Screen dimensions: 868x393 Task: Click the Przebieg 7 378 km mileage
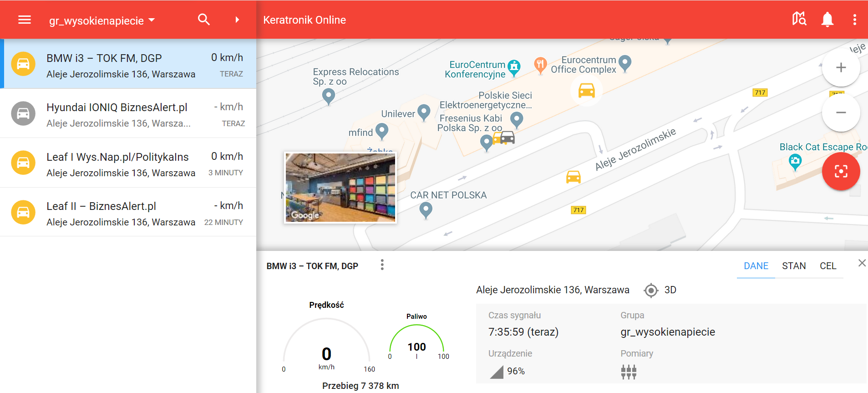pos(360,386)
